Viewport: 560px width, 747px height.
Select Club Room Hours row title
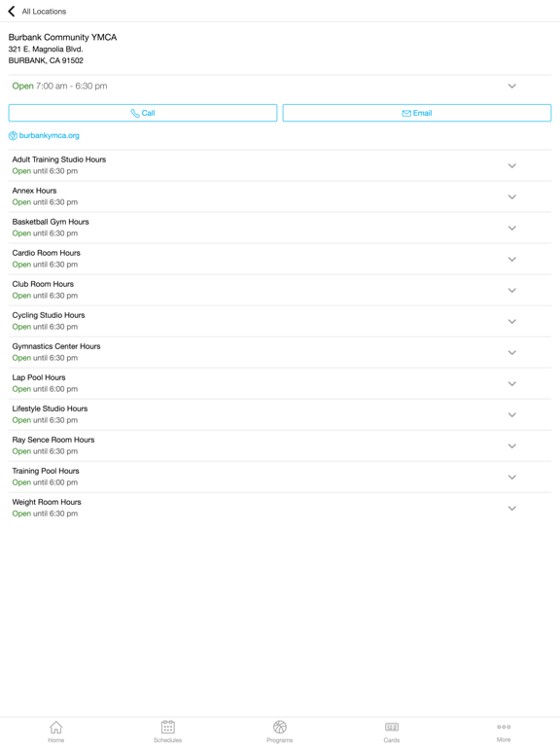(43, 284)
